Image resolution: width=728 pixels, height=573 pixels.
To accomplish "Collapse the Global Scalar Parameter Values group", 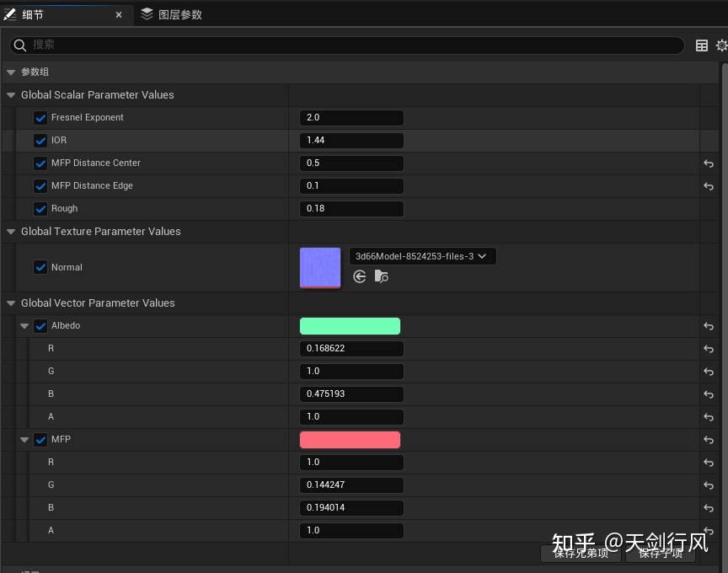I will click(x=10, y=94).
